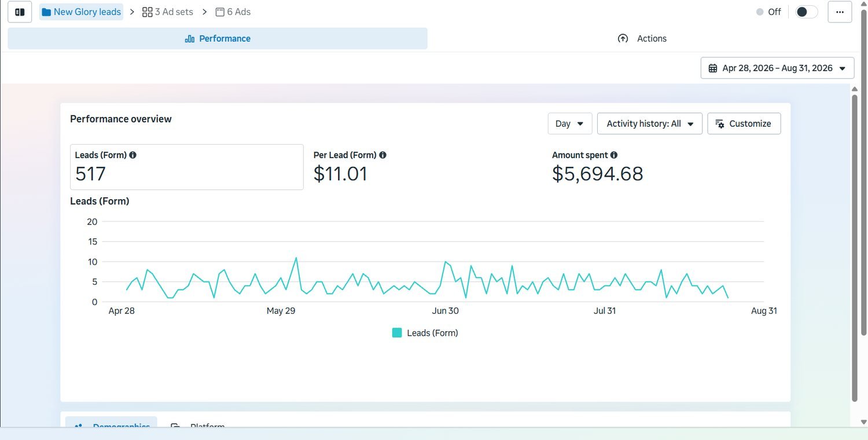Select the Leads (Form) metric card

point(187,167)
